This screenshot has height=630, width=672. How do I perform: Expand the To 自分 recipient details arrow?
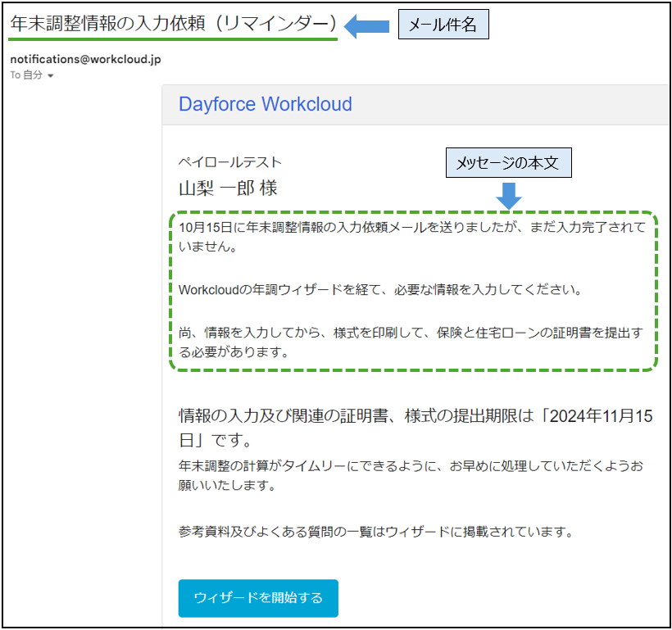[51, 76]
